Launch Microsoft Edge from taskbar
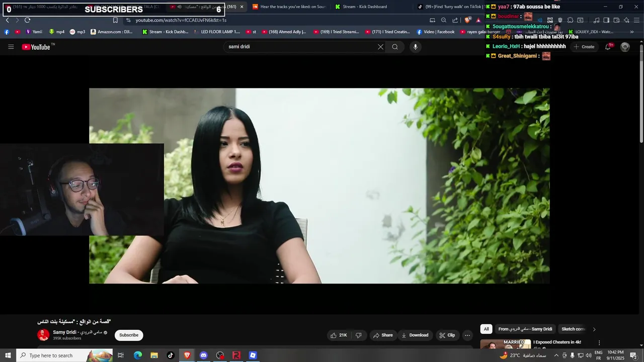This screenshot has width=644, height=362. pos(137,355)
